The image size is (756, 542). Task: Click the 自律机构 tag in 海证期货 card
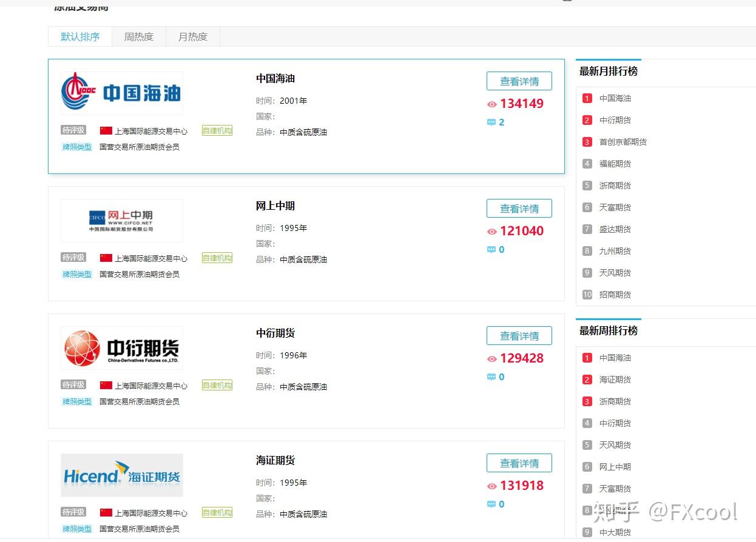click(x=217, y=512)
